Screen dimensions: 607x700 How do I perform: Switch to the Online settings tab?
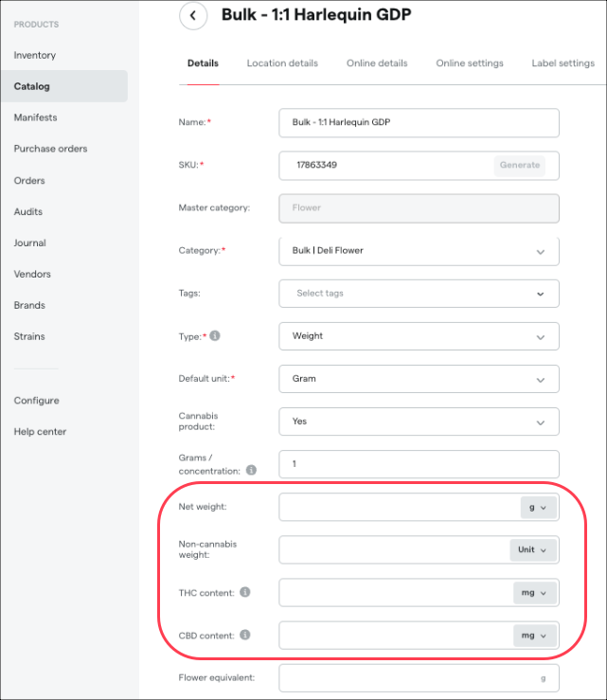point(470,63)
